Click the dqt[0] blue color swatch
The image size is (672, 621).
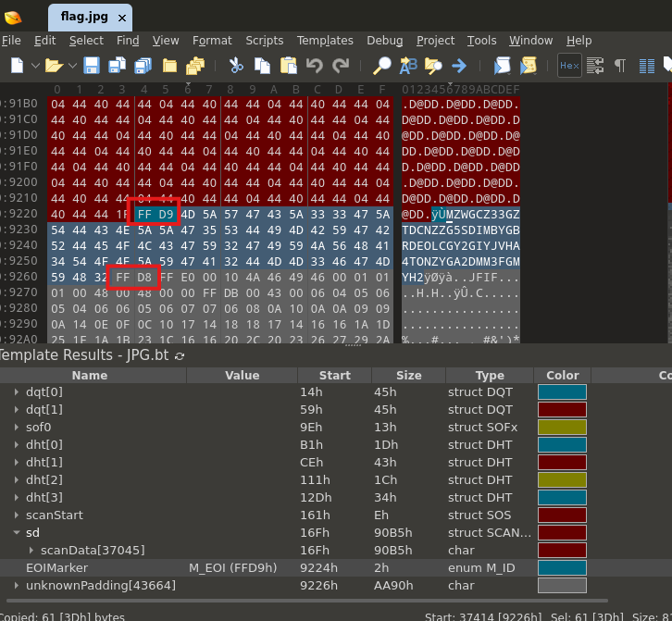point(562,392)
